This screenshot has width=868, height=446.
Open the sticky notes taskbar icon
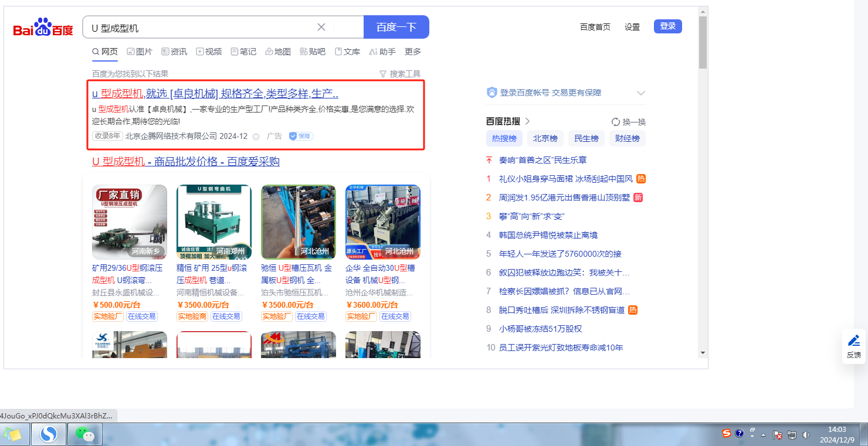coord(13,434)
